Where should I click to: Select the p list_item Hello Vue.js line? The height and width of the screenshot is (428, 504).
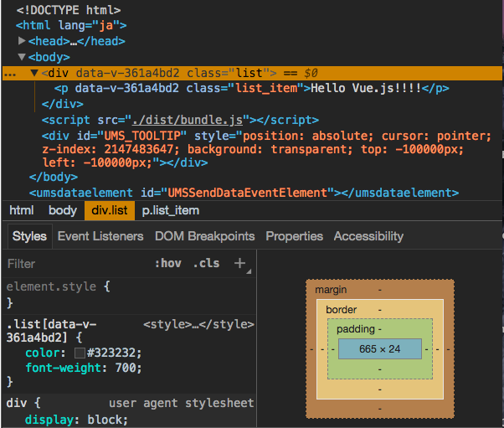pyautogui.click(x=251, y=88)
